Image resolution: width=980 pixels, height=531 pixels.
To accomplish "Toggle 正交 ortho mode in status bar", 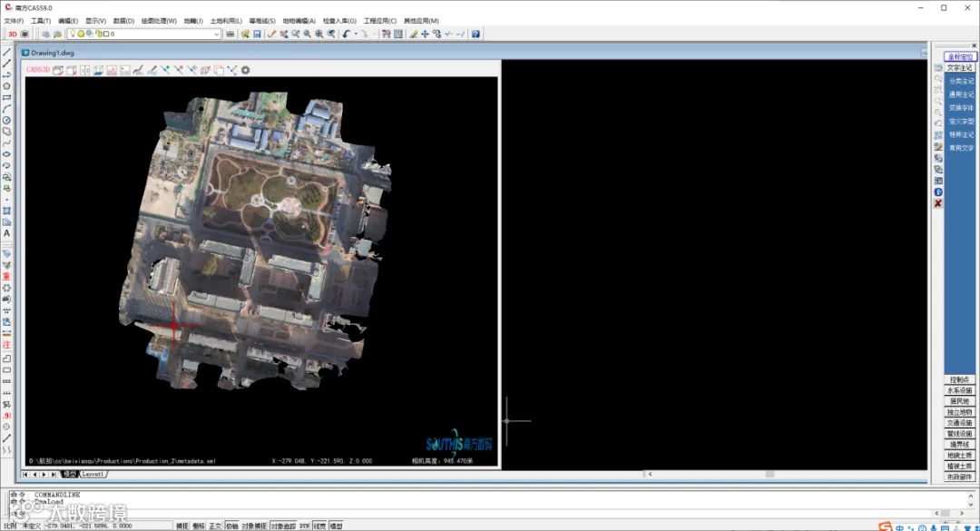I will point(215,526).
